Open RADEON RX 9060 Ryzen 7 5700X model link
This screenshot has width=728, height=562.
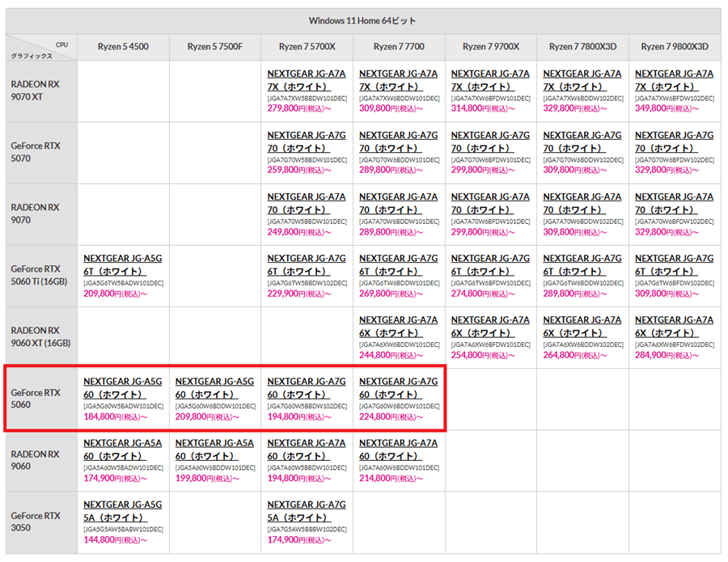click(x=307, y=450)
